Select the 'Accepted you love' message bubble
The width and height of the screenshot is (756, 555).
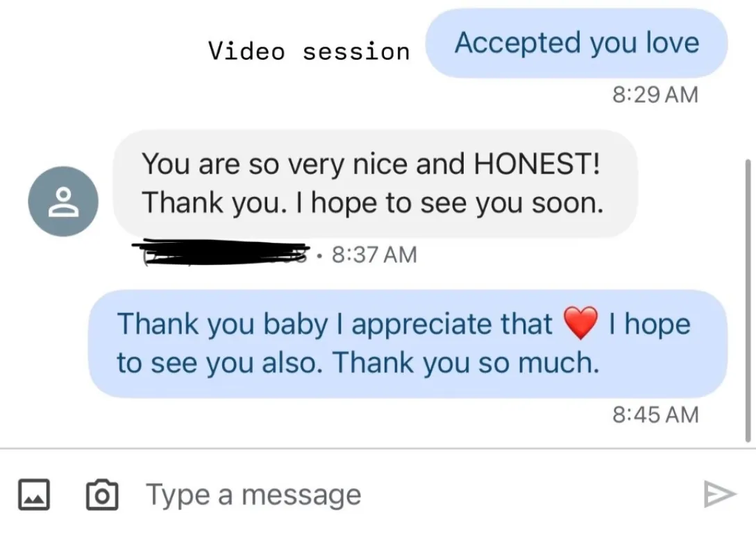[x=576, y=43]
